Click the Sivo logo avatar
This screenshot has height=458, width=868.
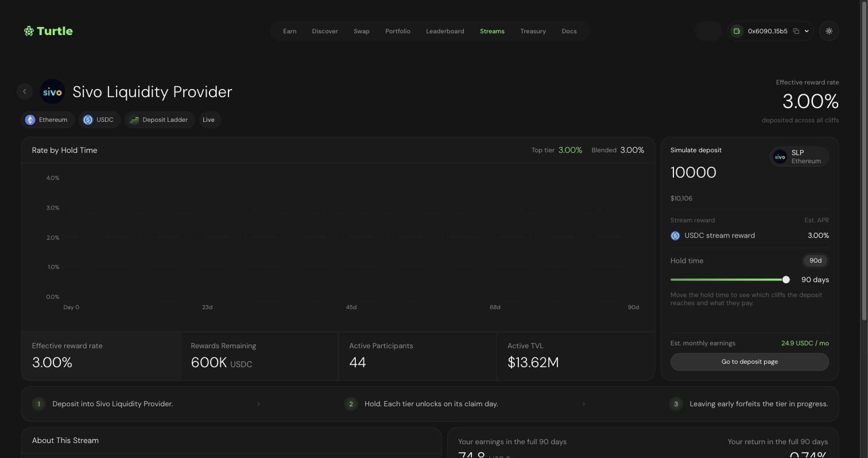click(52, 92)
